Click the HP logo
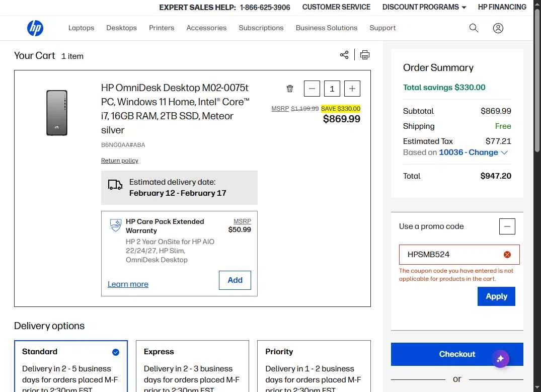Image resolution: width=541 pixels, height=392 pixels. click(35, 28)
